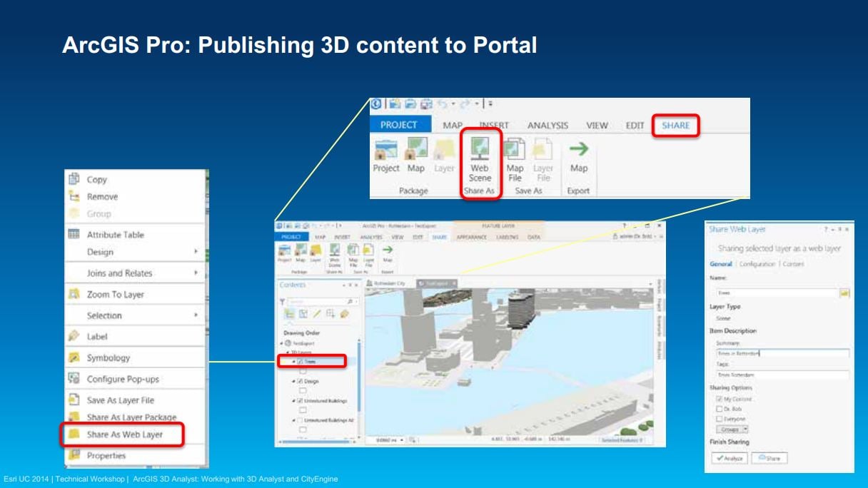Select List By Data Source icon in Contents
868x488 pixels.
coord(303,314)
